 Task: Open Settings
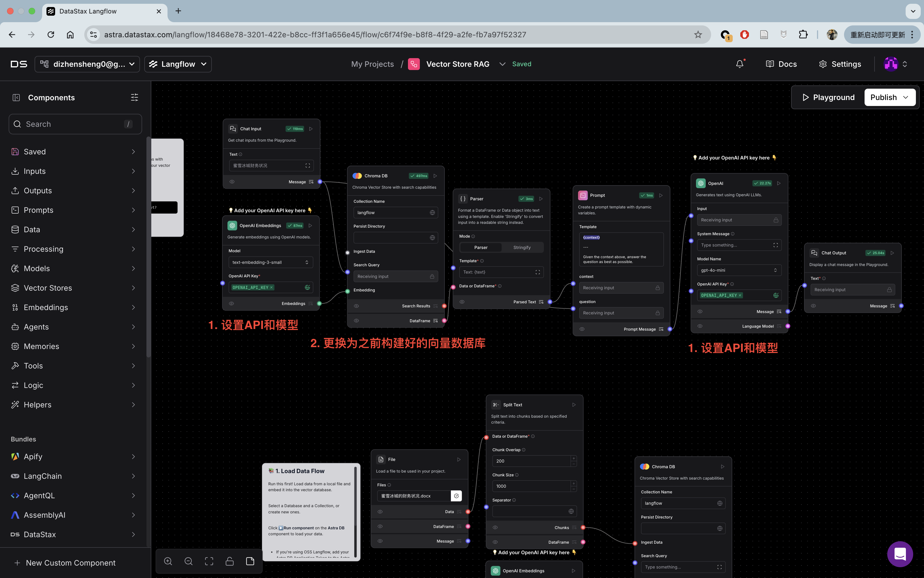tap(840, 64)
